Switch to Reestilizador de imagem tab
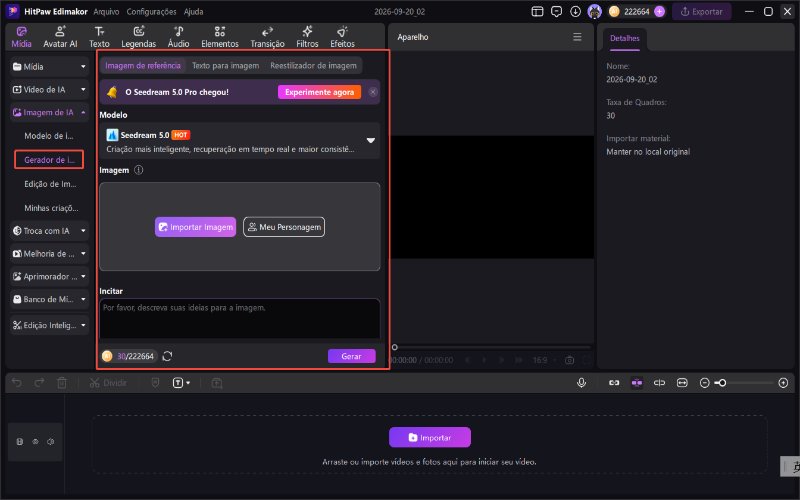The height and width of the screenshot is (500, 800). point(313,65)
